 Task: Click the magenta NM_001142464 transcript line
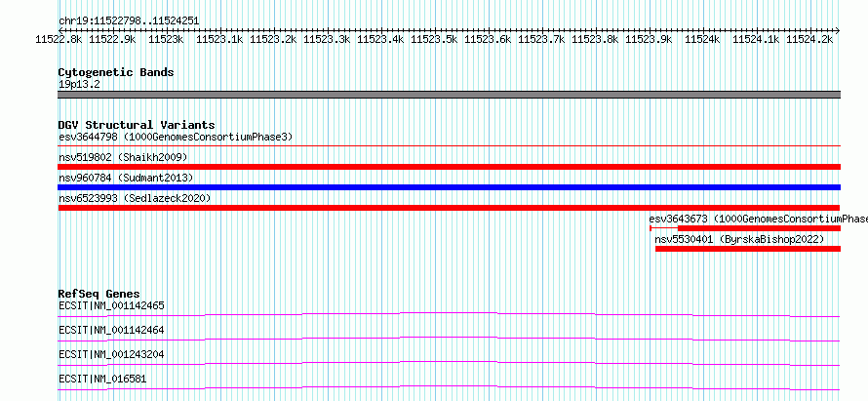pos(449,339)
